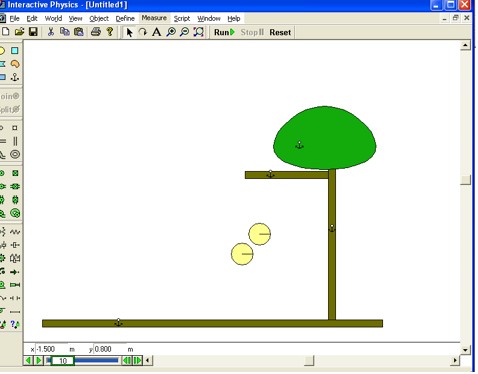This screenshot has height=374, width=478.
Task: Select the circle shape tool
Action: pos(2,51)
